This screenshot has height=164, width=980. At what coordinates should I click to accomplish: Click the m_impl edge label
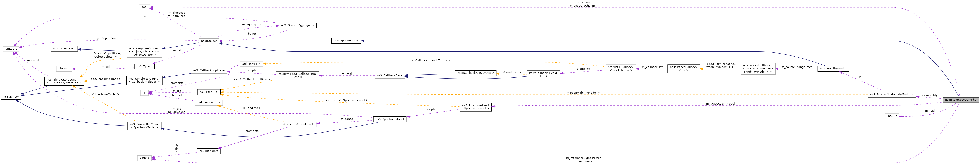pyautogui.click(x=346, y=74)
